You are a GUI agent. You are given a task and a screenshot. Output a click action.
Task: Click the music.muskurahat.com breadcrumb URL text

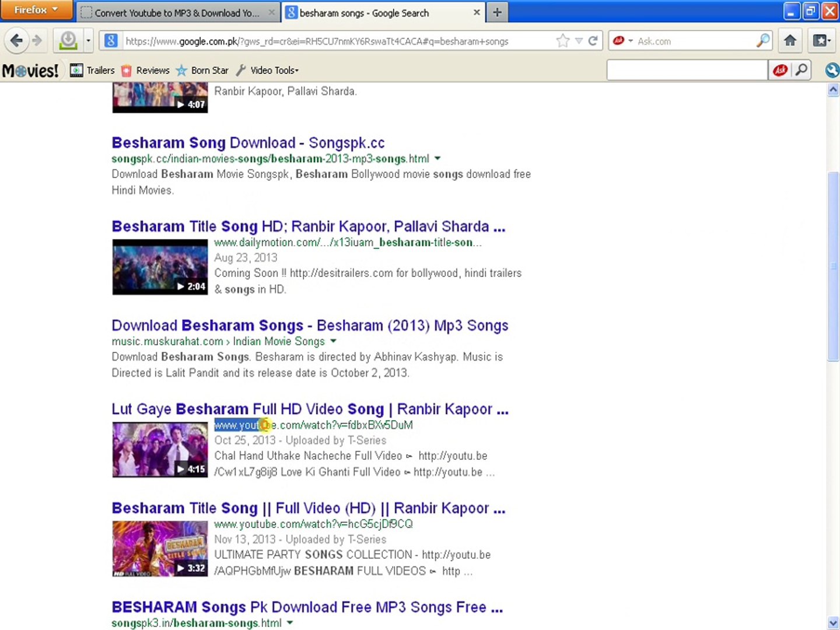218,341
